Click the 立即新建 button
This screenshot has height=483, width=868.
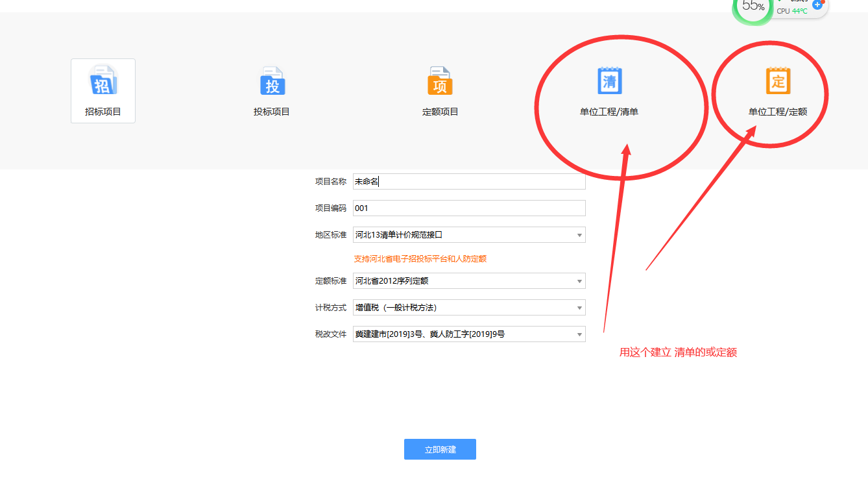coord(440,449)
